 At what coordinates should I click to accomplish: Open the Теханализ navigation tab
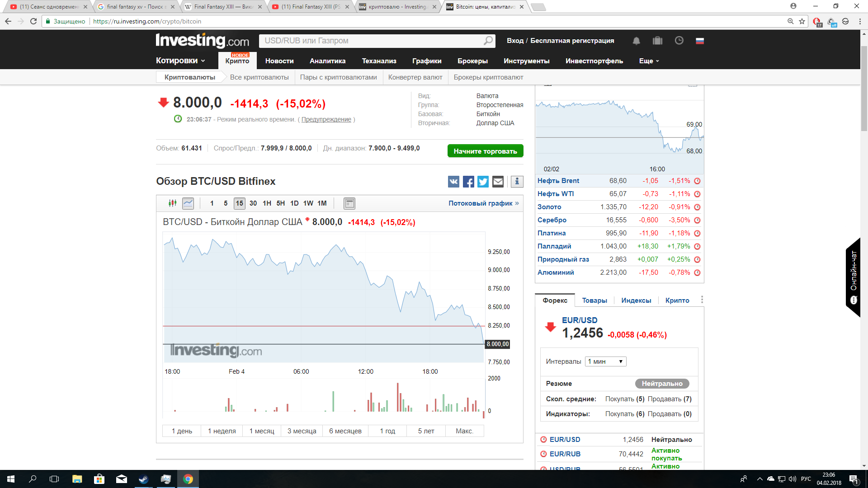coord(379,61)
